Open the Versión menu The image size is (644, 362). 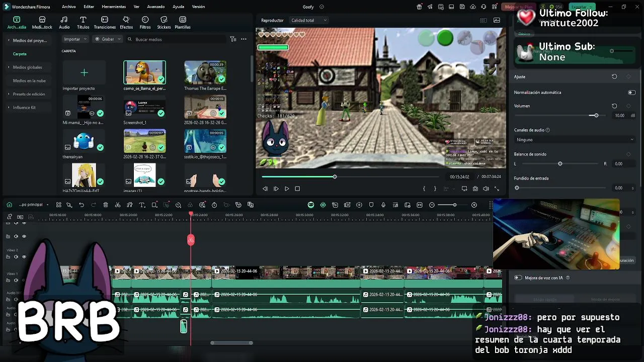click(x=198, y=7)
